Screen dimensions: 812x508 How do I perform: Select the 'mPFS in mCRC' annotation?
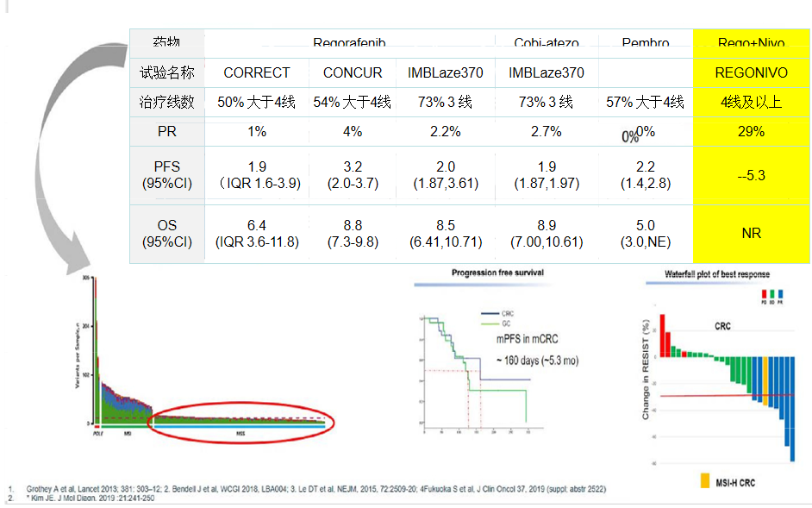tap(528, 339)
